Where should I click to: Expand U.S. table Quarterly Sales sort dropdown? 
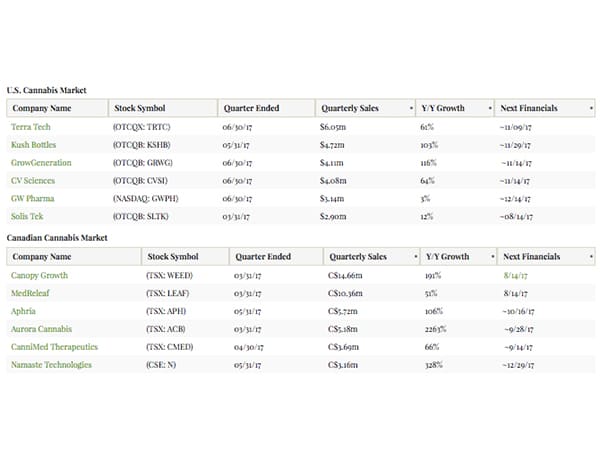coord(411,108)
